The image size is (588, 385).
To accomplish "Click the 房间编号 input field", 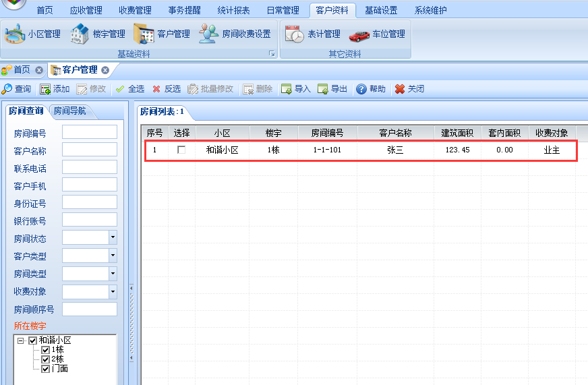I will coord(90,132).
